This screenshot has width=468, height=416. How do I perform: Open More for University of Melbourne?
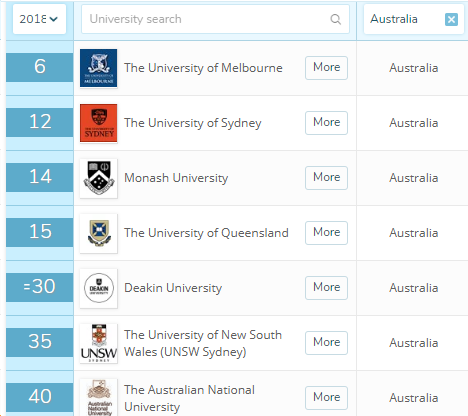coord(326,68)
